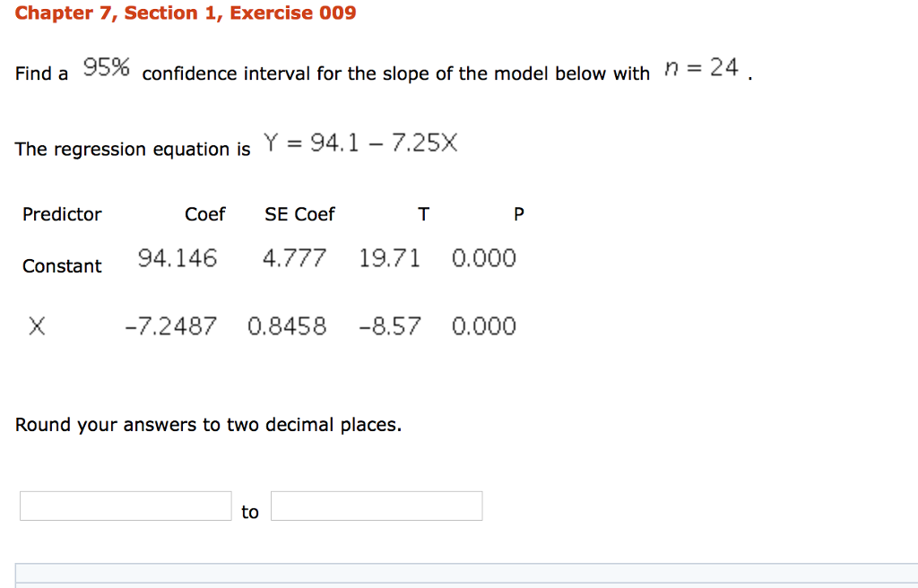918x588 pixels.
Task: Click the SE Coef column header
Action: [x=299, y=214]
